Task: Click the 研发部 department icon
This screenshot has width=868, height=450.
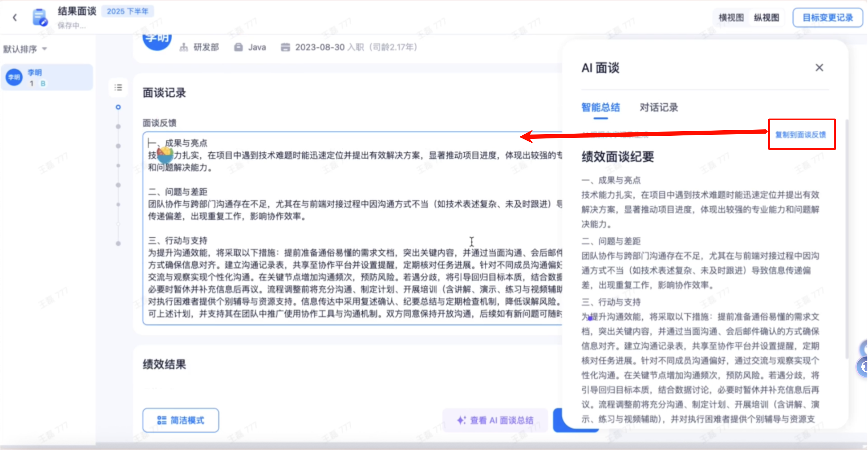Action: tap(184, 47)
